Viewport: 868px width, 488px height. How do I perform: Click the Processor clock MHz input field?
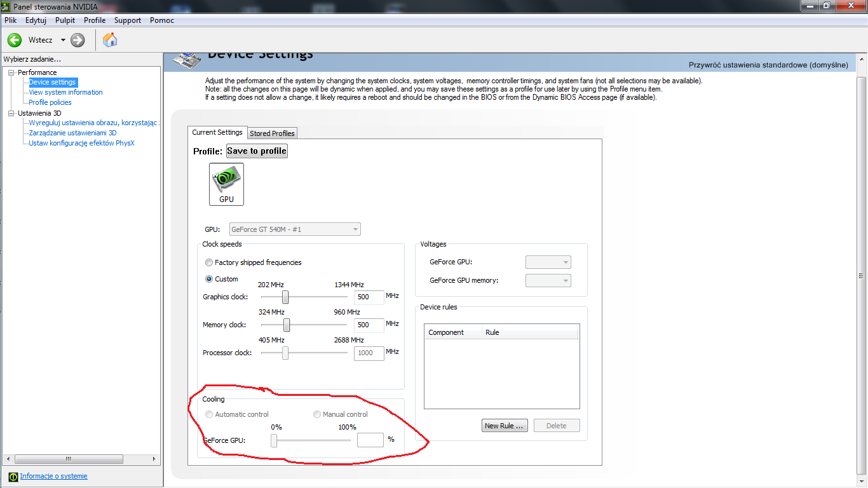point(369,353)
